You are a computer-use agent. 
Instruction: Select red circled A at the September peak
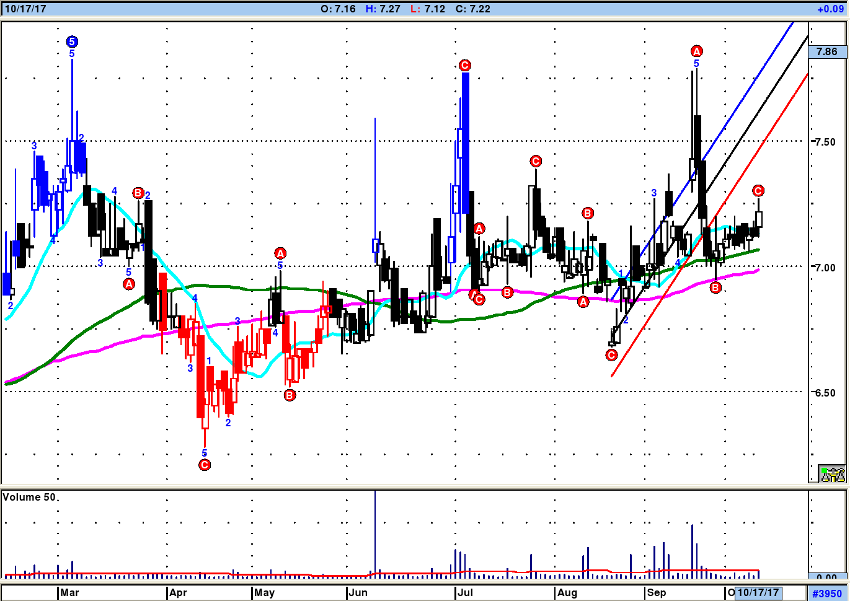(696, 51)
